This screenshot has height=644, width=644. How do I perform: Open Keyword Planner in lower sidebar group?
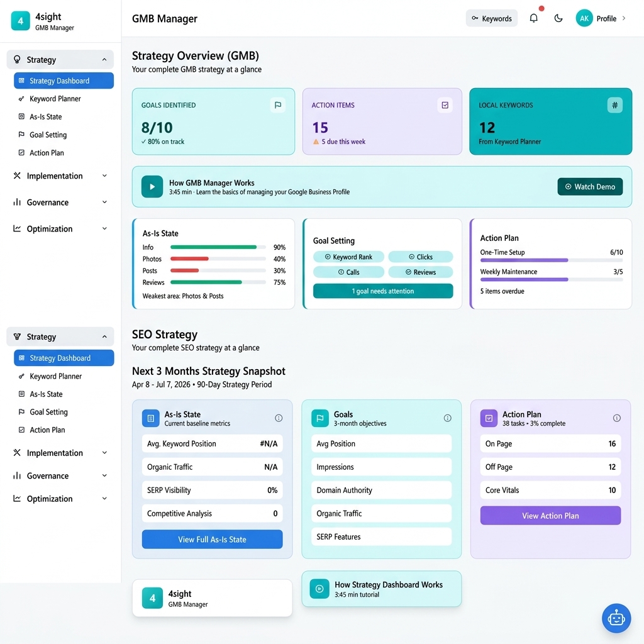pyautogui.click(x=64, y=376)
